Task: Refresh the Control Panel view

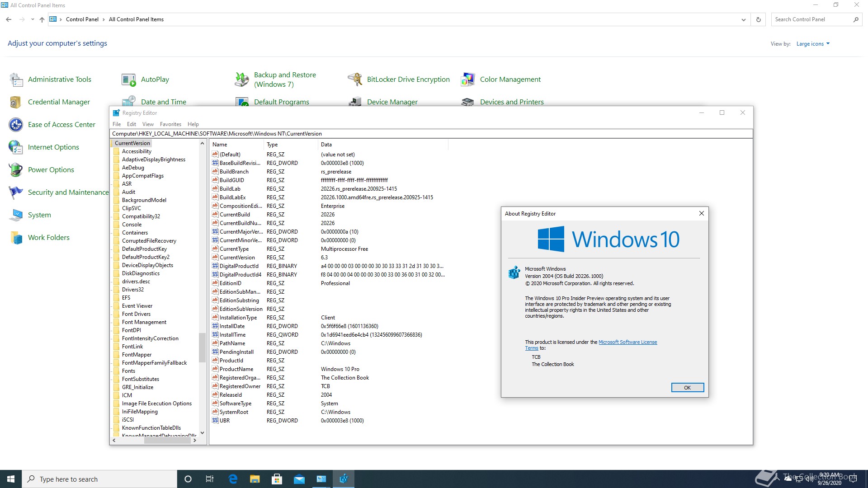Action: coord(758,19)
